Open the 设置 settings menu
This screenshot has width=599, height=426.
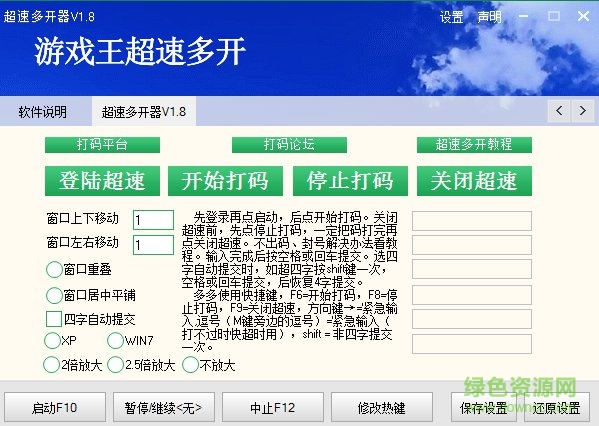tap(451, 17)
